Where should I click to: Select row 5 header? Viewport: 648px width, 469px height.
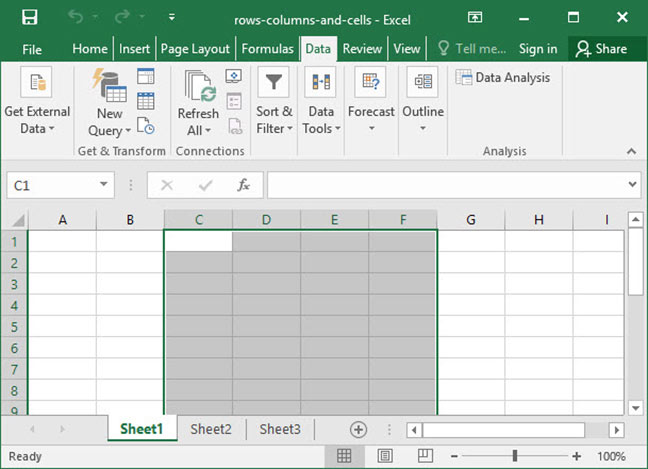coord(14,326)
